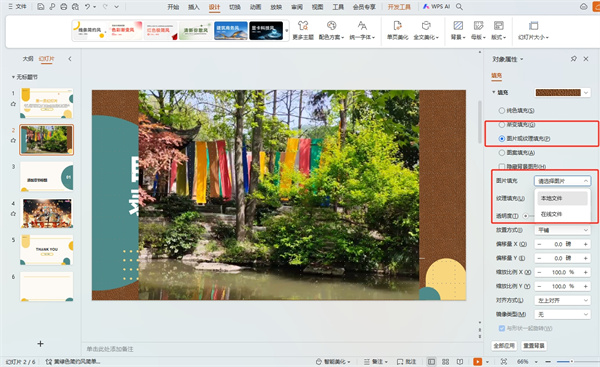The image size is (600, 367).
Task: Pin the 对象属性 properties panel
Action: pyautogui.click(x=573, y=59)
